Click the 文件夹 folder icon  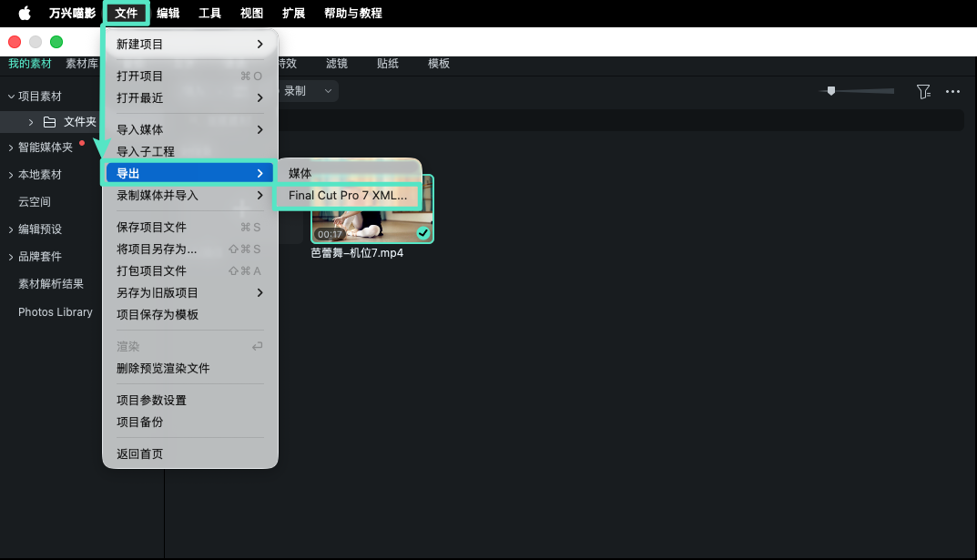(49, 122)
